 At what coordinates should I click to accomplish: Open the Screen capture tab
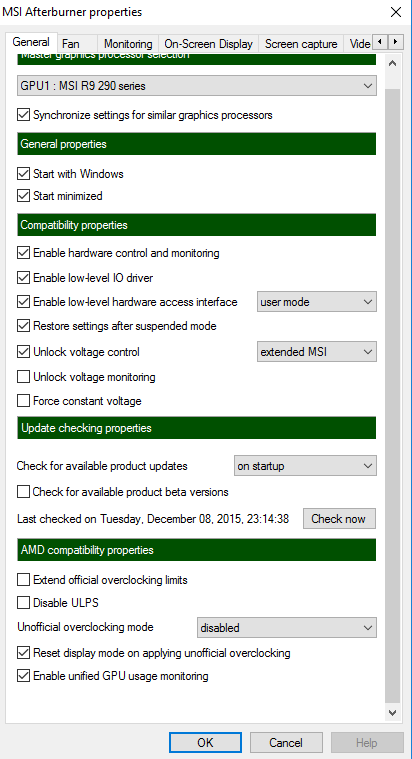[301, 44]
